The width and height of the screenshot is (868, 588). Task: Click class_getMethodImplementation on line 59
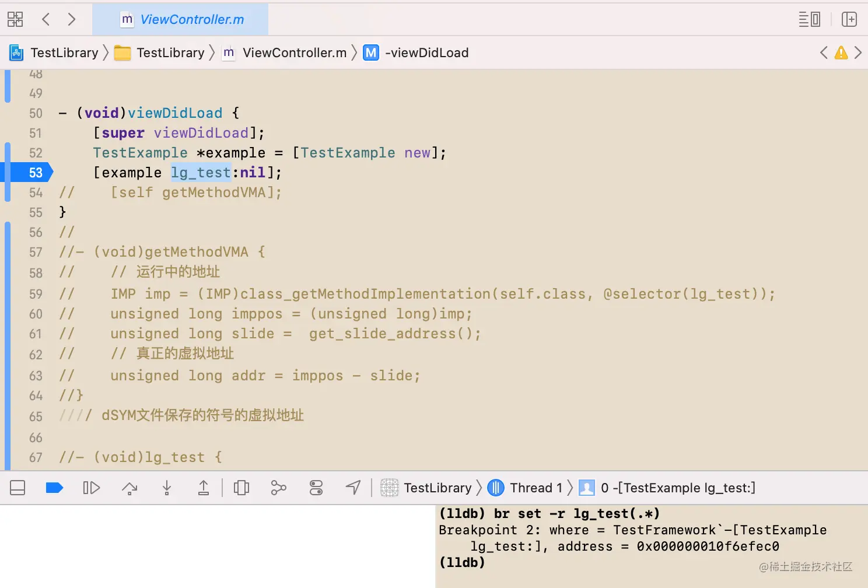coord(366,294)
